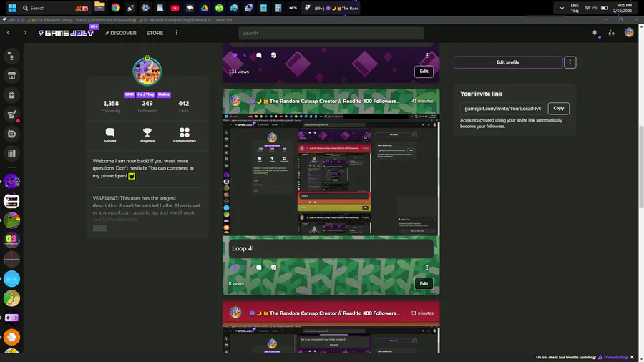The width and height of the screenshot is (644, 362).
Task: Open more options on the Loop 4! post
Action: pyautogui.click(x=427, y=268)
